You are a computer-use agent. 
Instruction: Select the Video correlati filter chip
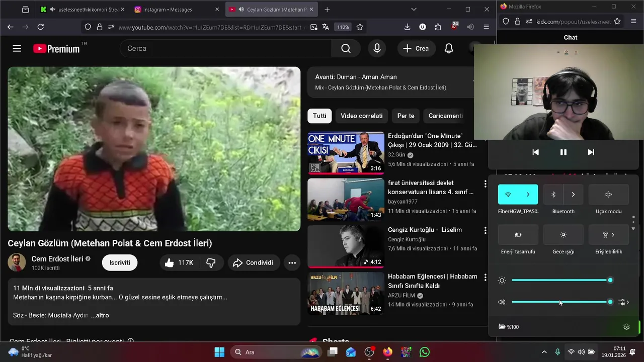(x=362, y=116)
